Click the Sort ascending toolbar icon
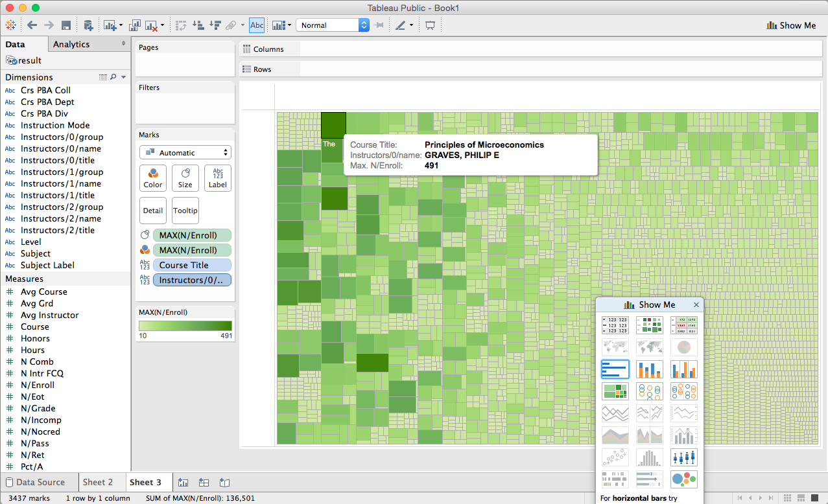The height and width of the screenshot is (504, 828). pos(198,25)
